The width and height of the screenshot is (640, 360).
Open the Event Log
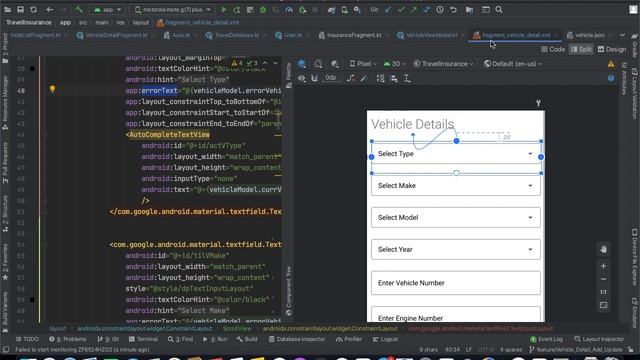[547, 339]
